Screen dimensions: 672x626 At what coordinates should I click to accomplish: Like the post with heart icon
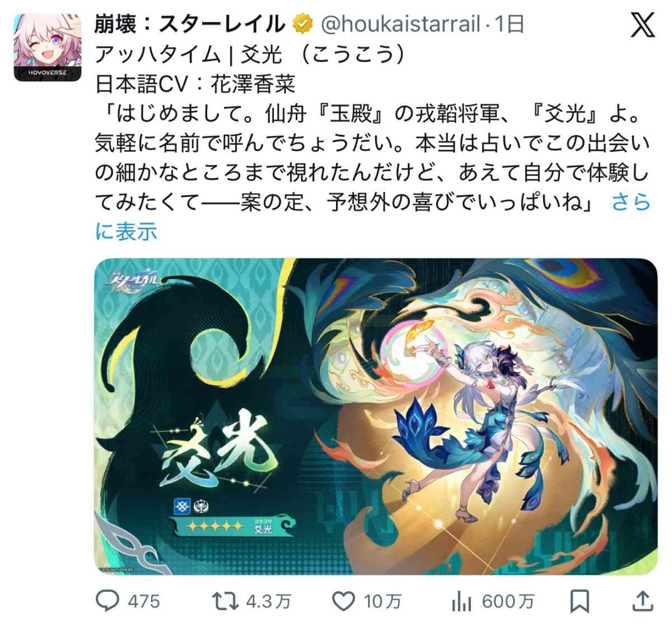click(344, 601)
